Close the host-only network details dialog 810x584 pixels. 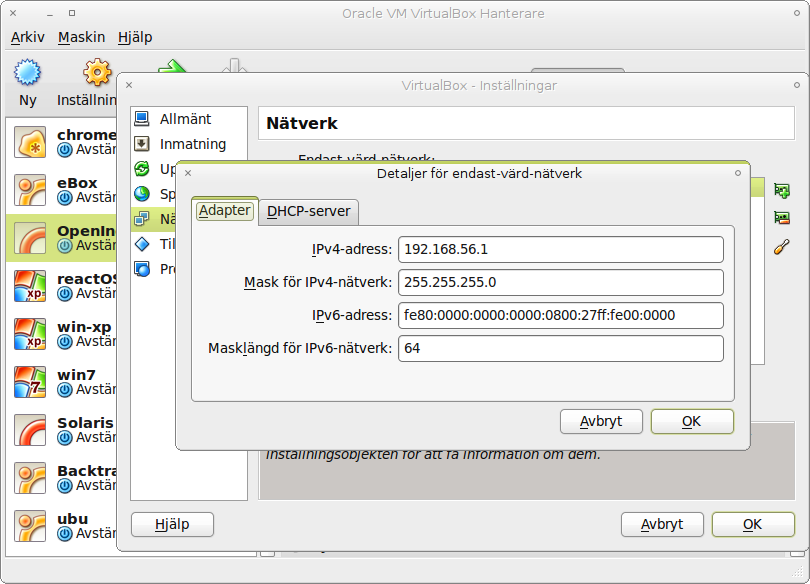(x=188, y=173)
